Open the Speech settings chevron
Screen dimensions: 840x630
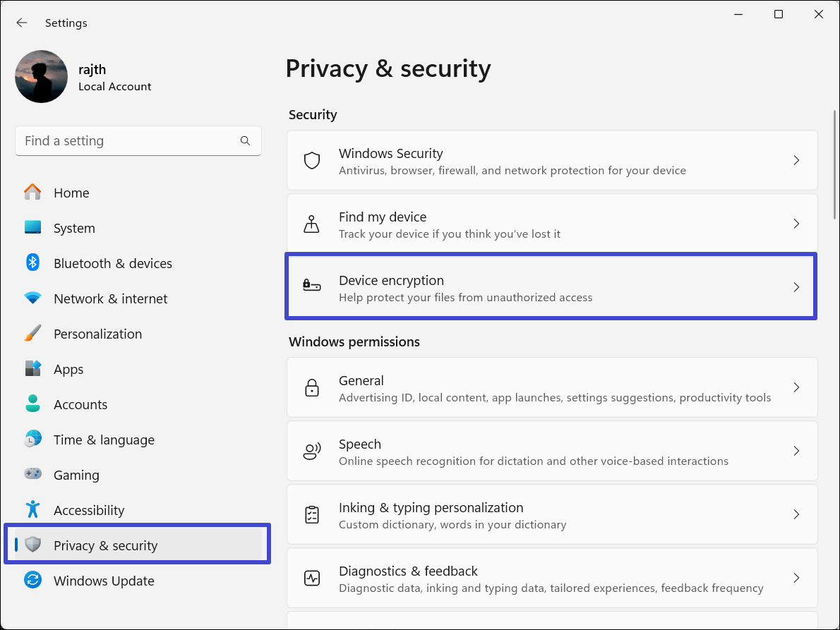[x=796, y=451]
